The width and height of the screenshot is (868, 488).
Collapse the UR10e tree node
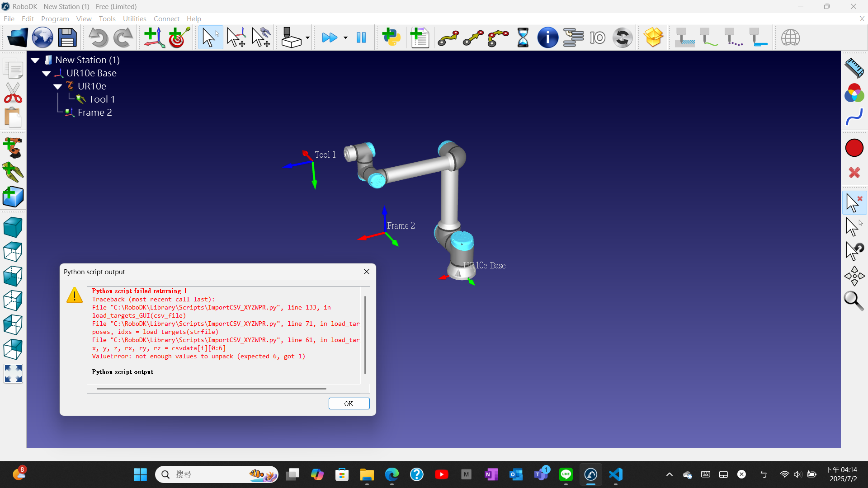click(58, 86)
